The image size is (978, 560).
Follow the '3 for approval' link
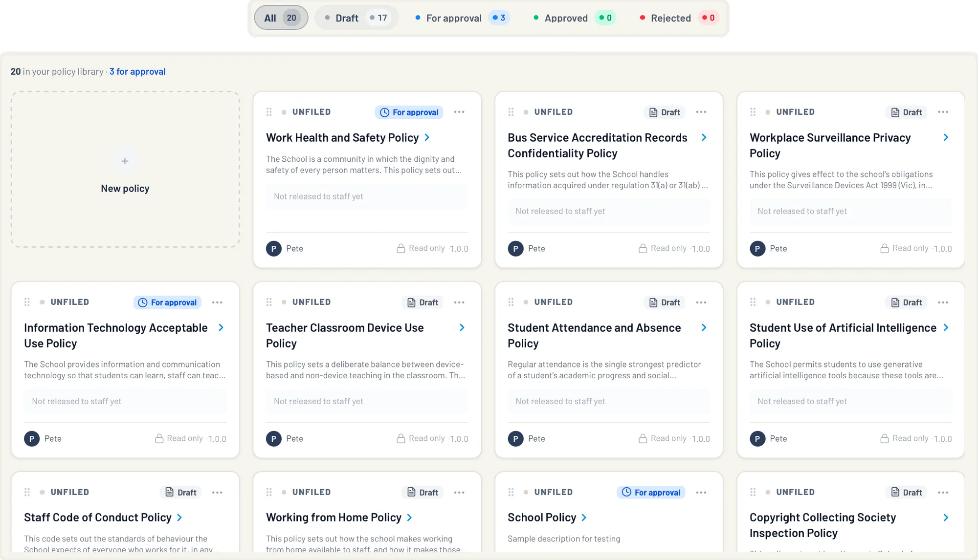(137, 72)
